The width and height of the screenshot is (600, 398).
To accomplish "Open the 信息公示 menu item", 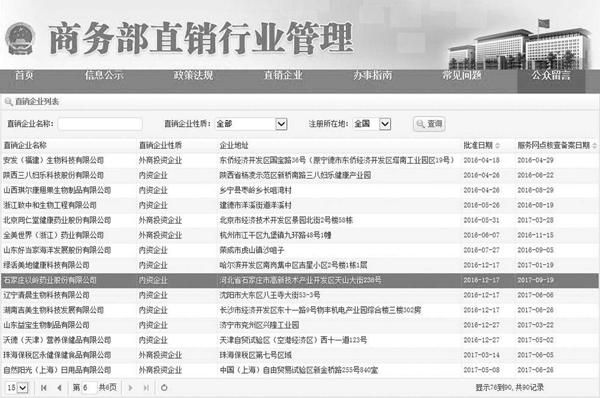I will [104, 75].
